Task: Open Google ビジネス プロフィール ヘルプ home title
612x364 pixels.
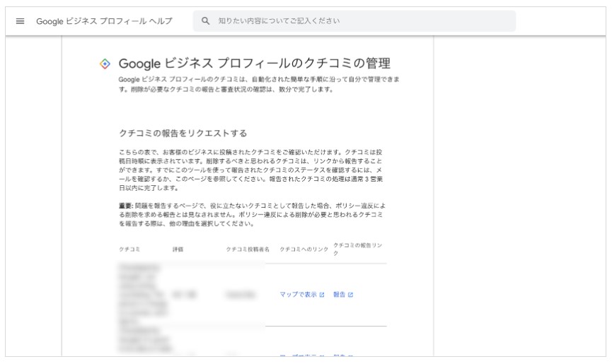Action: coord(104,21)
